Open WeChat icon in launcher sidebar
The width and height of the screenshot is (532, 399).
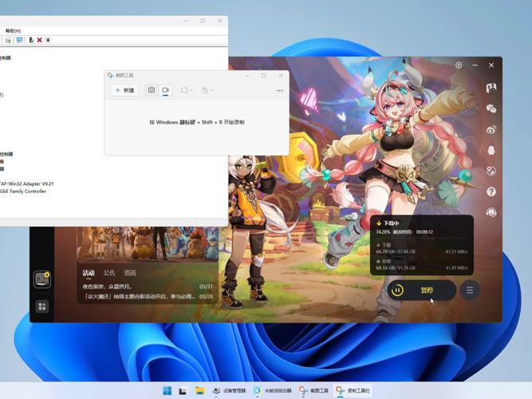click(491, 109)
